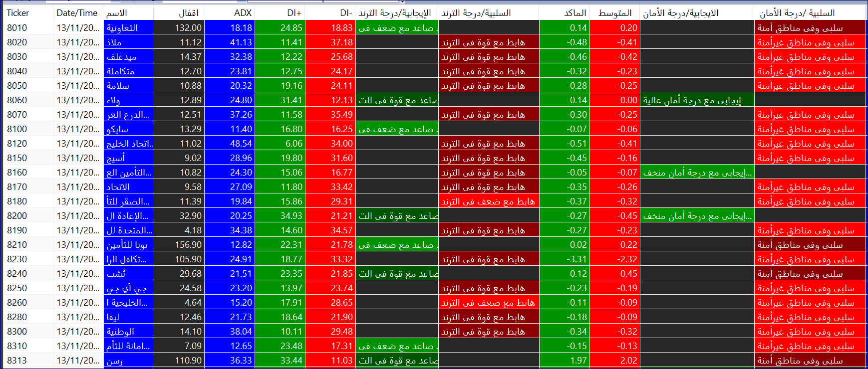Select the green إيجابى مع درجة أمان عالية cell
868x369 pixels.
click(696, 100)
